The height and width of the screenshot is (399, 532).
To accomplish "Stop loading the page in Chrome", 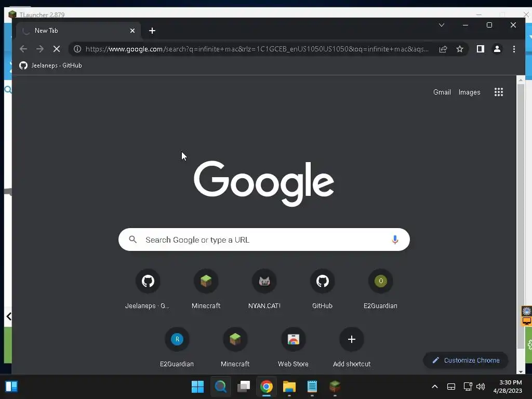I will pos(57,49).
